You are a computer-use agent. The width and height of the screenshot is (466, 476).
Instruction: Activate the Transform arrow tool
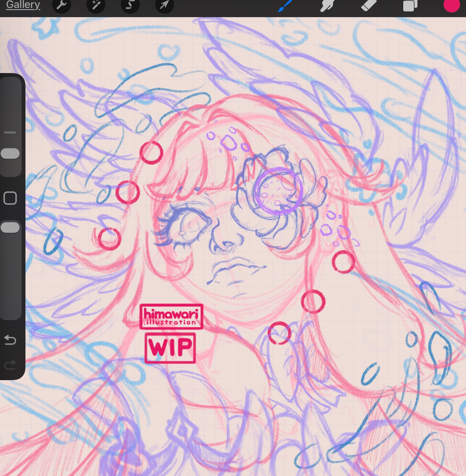pos(164,5)
